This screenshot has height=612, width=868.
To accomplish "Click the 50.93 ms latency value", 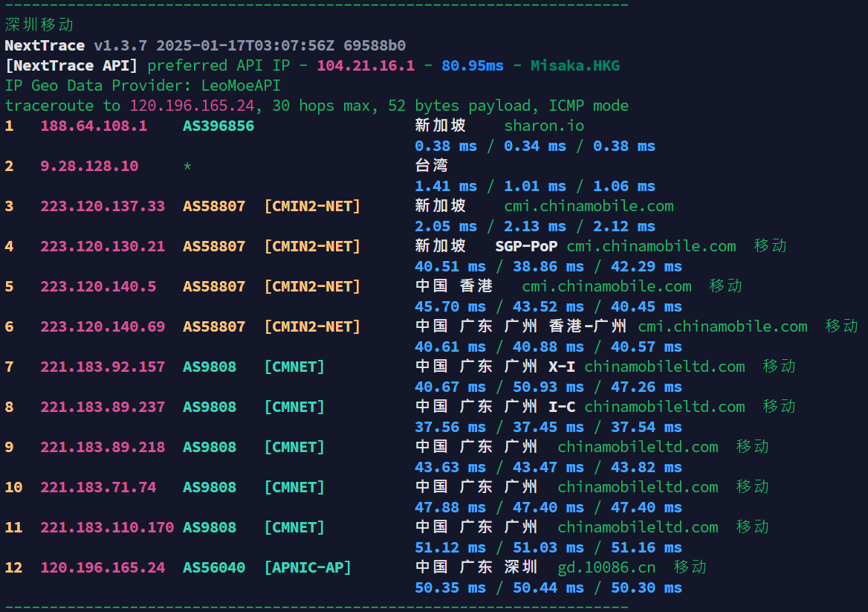I will point(548,387).
